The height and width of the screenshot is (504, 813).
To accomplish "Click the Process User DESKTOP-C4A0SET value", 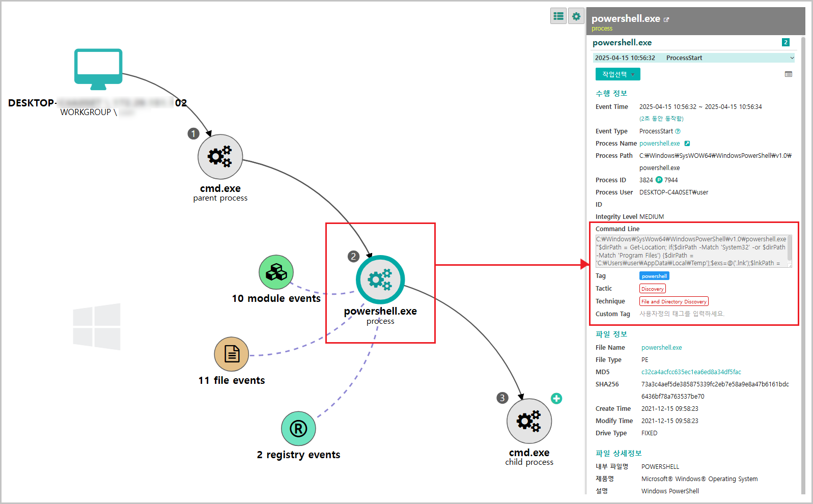I will pyautogui.click(x=674, y=192).
